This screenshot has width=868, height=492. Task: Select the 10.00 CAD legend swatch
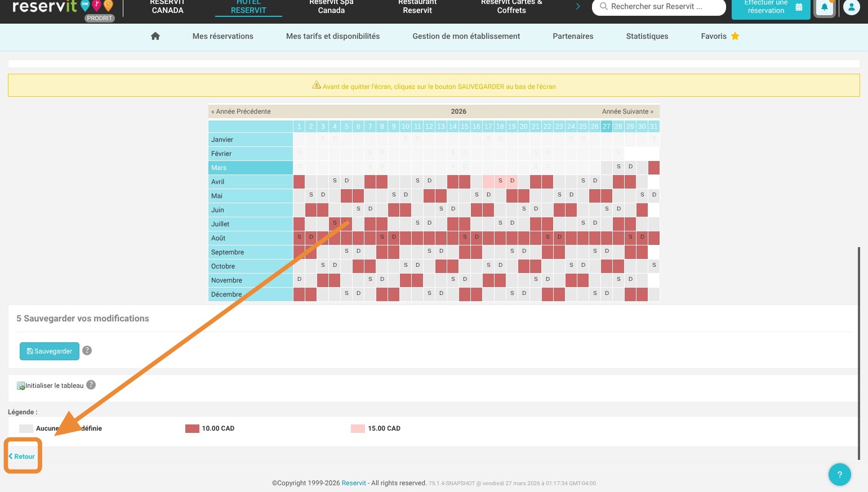(192, 428)
